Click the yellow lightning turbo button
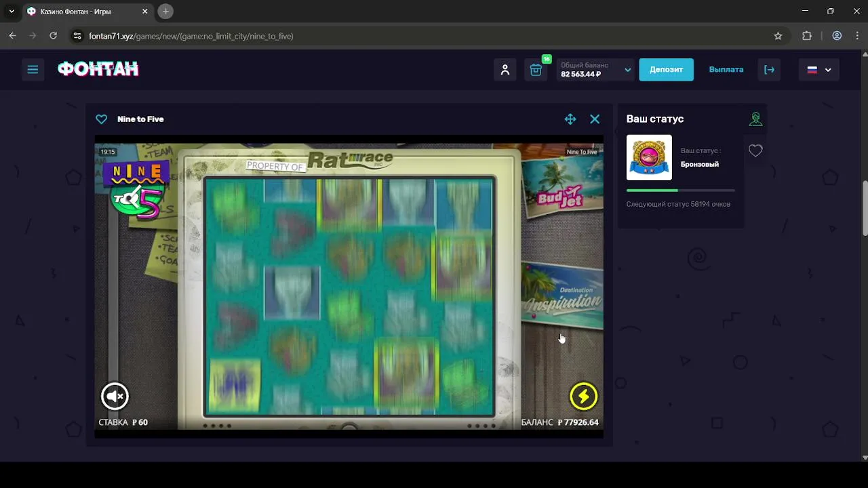Viewport: 868px width, 488px height. (x=583, y=396)
